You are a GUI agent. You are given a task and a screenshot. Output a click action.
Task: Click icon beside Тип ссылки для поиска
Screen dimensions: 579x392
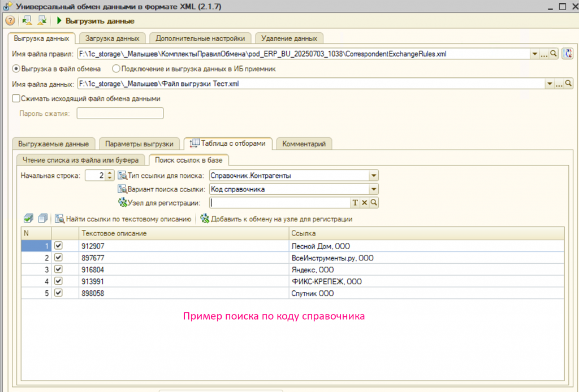[x=122, y=176]
